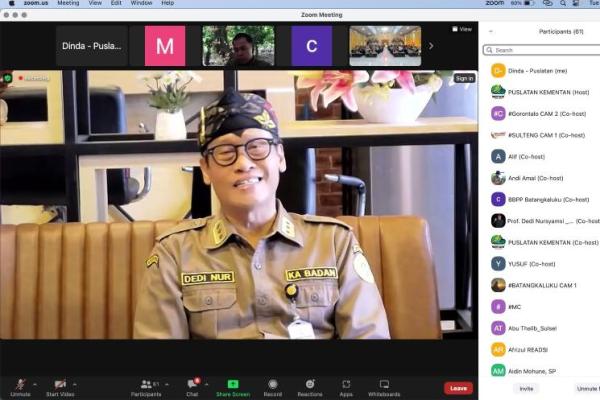Click the green encryption shield icon
The width and height of the screenshot is (600, 400).
point(8,77)
